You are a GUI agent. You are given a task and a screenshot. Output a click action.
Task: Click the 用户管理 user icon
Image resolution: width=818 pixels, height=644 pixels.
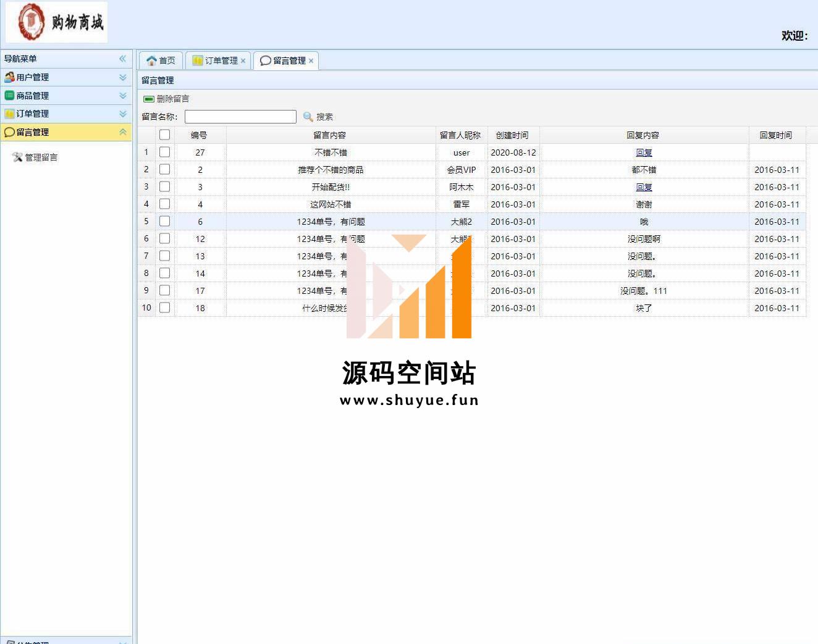click(x=9, y=77)
